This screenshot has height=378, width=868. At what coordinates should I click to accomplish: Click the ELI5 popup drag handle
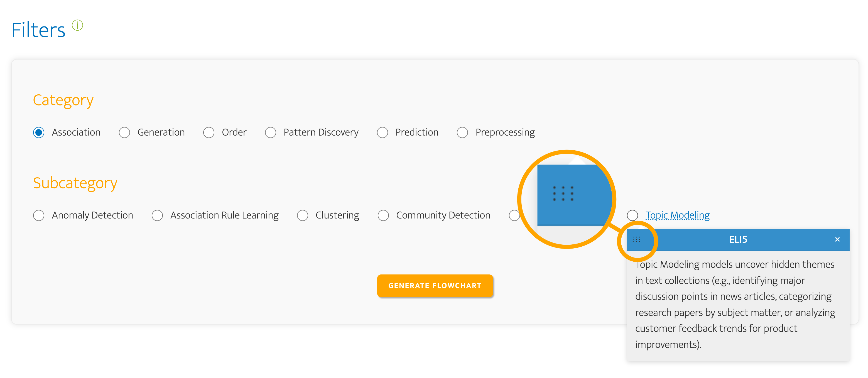pyautogui.click(x=636, y=240)
